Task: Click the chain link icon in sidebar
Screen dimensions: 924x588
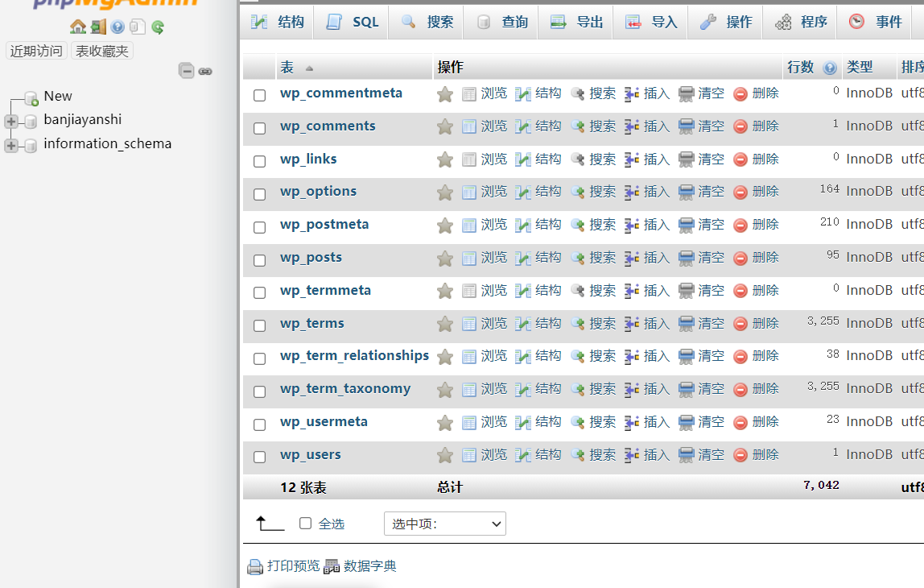Action: tap(205, 71)
